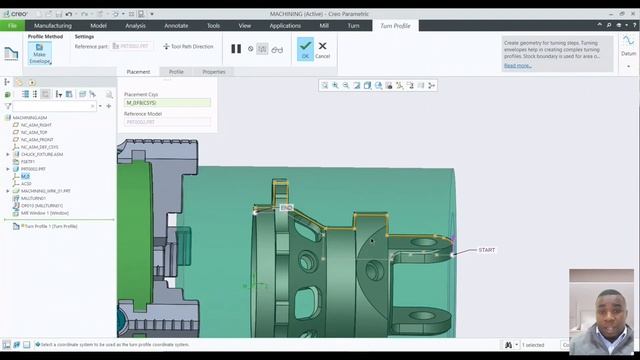Image resolution: width=640 pixels, height=360 pixels.
Task: Switch to the Tools ribbon tab
Action: point(213,26)
